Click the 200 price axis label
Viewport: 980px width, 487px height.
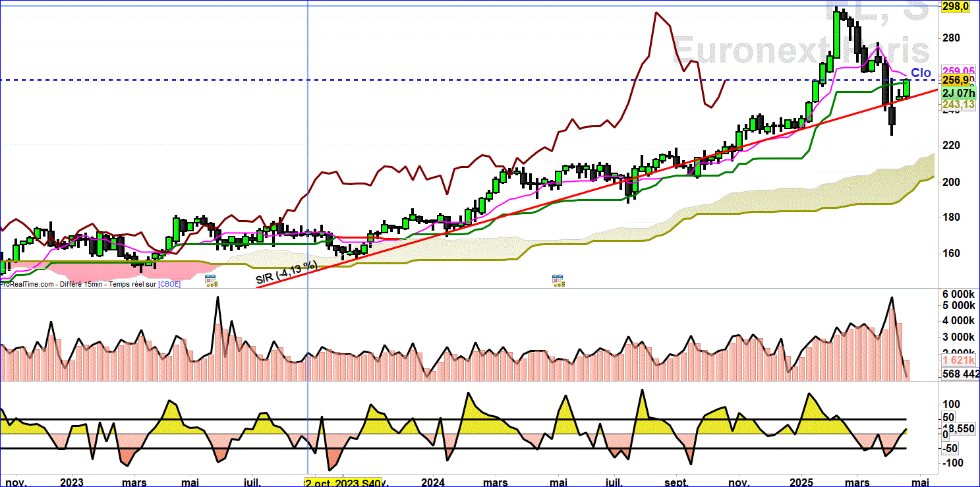coord(950,182)
